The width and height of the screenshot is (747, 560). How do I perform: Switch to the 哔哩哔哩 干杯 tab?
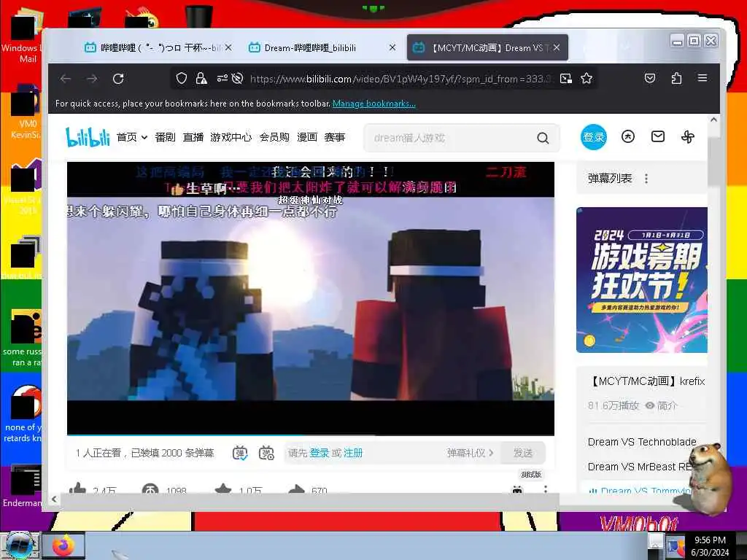(152, 47)
